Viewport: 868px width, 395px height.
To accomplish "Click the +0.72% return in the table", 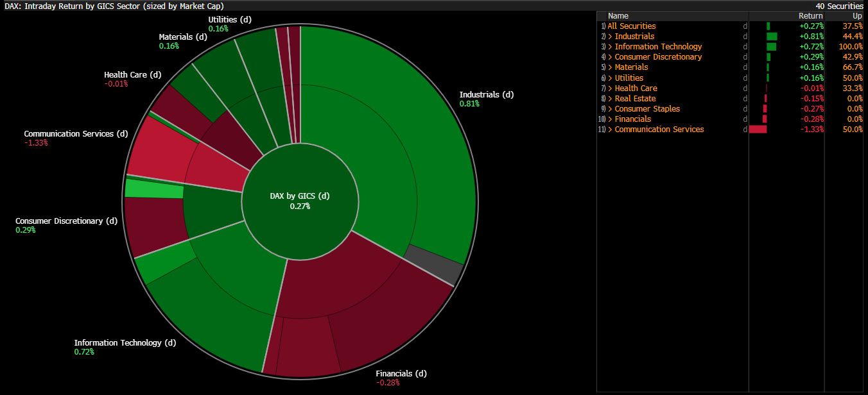I will click(x=811, y=47).
